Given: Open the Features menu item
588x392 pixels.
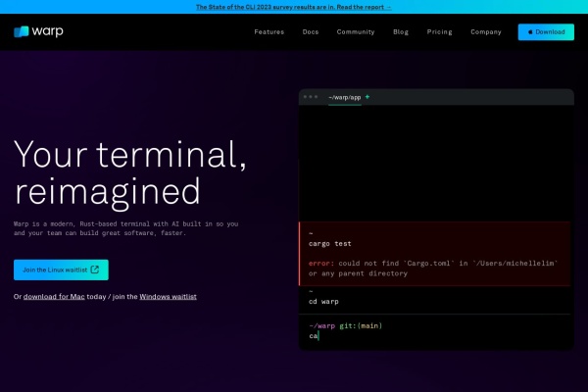Looking at the screenshot, I should coord(269,32).
